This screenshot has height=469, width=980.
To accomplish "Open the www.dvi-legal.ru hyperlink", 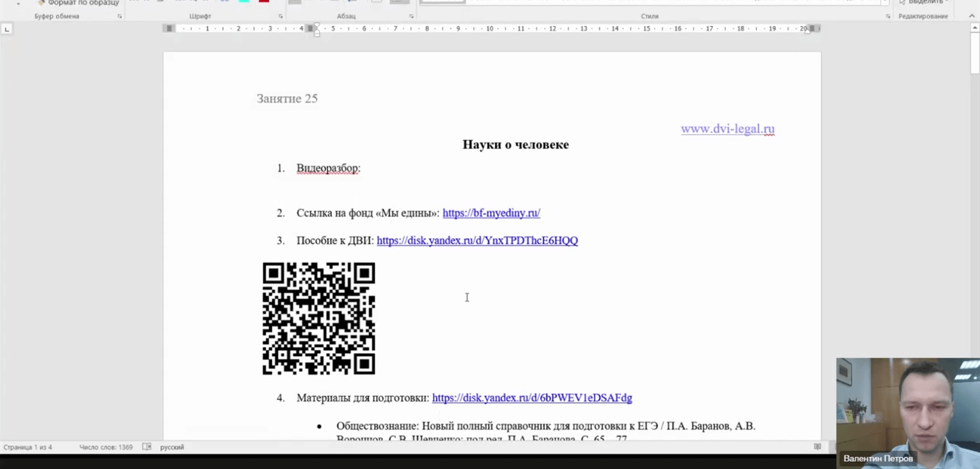I will pyautogui.click(x=727, y=129).
